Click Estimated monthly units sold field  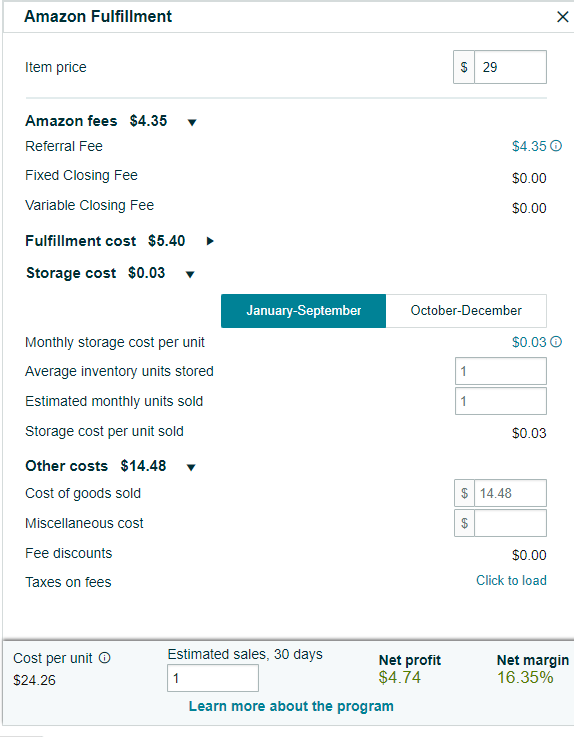(501, 401)
